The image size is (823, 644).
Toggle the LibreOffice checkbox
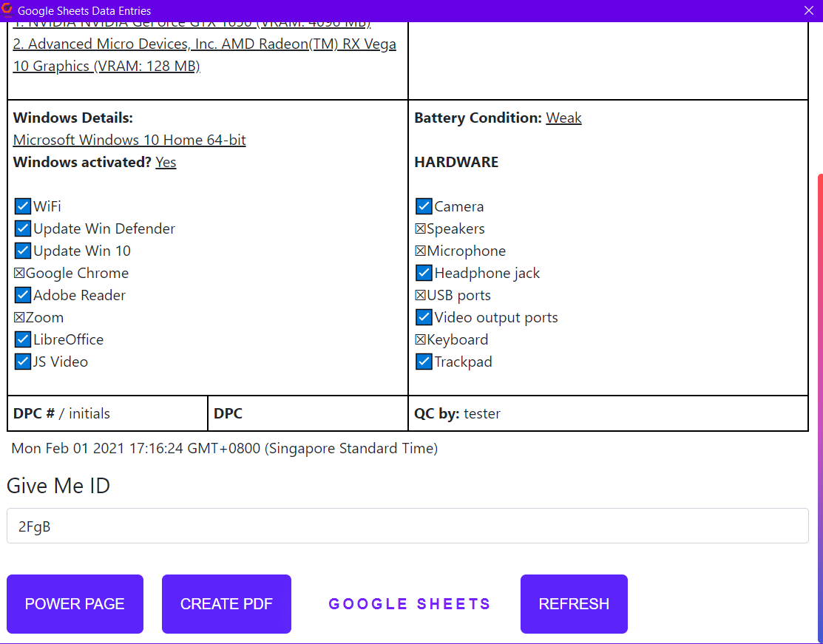(23, 339)
